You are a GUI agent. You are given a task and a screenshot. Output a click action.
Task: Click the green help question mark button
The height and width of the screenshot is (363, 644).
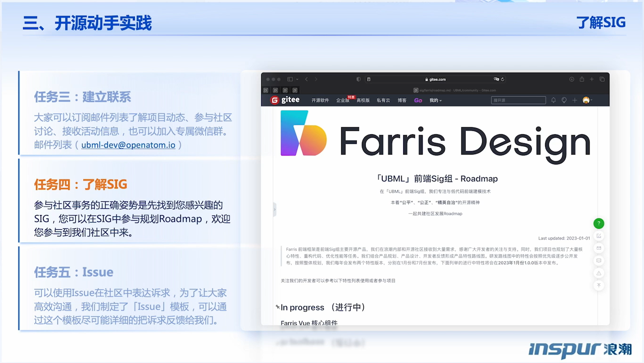(x=599, y=224)
